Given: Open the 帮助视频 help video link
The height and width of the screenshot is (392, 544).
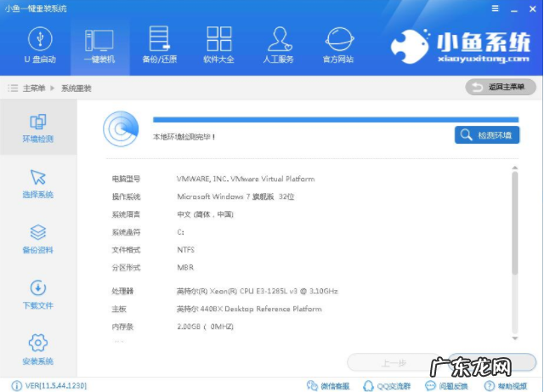Looking at the screenshot, I should coord(506,386).
